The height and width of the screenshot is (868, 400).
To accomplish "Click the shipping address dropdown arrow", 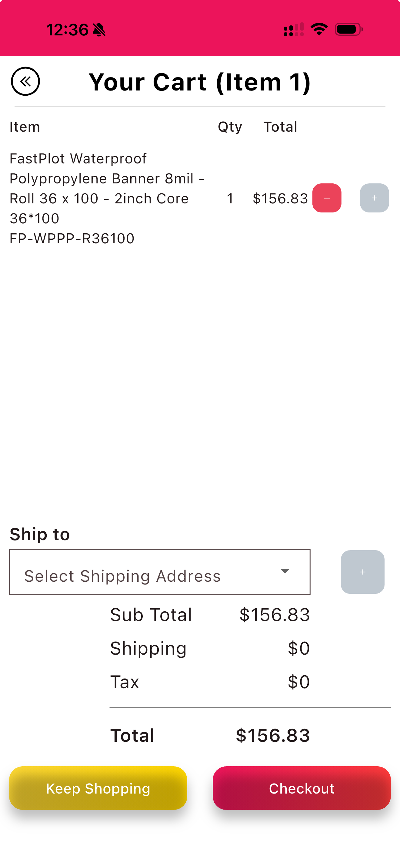I will pos(285,571).
